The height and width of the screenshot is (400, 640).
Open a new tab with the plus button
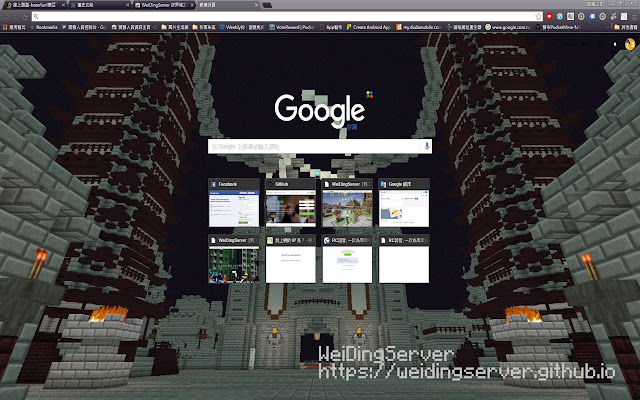coord(267,5)
